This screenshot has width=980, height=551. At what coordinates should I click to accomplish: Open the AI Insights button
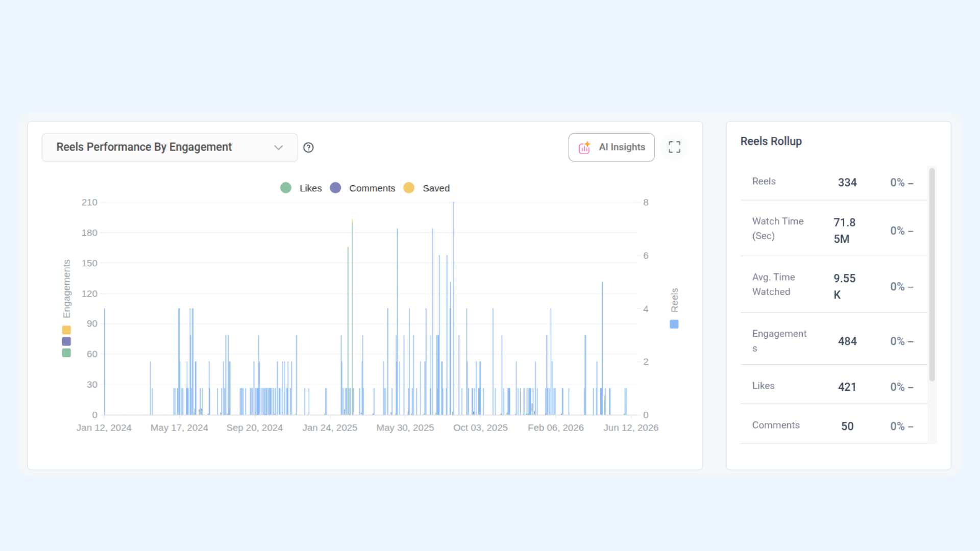click(611, 147)
